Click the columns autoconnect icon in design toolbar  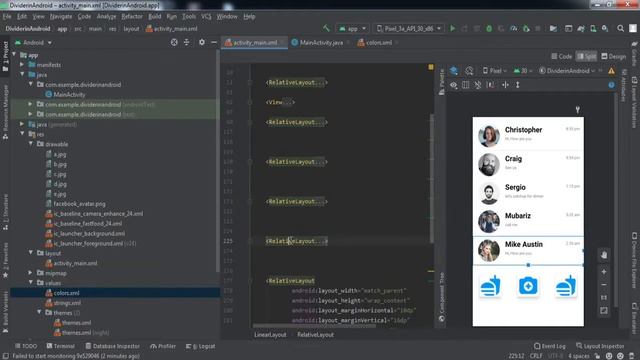[466, 85]
